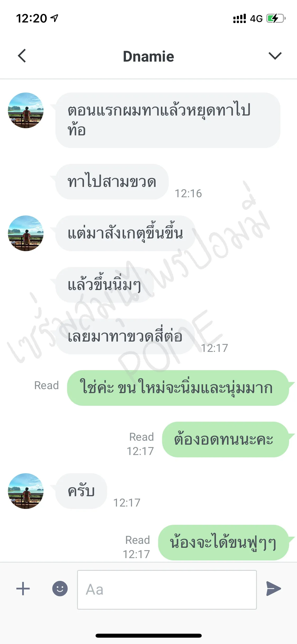Tap the green ต้องอดทนนะคะ bubble
Image resolution: width=297 pixels, height=644 pixels.
tap(225, 439)
